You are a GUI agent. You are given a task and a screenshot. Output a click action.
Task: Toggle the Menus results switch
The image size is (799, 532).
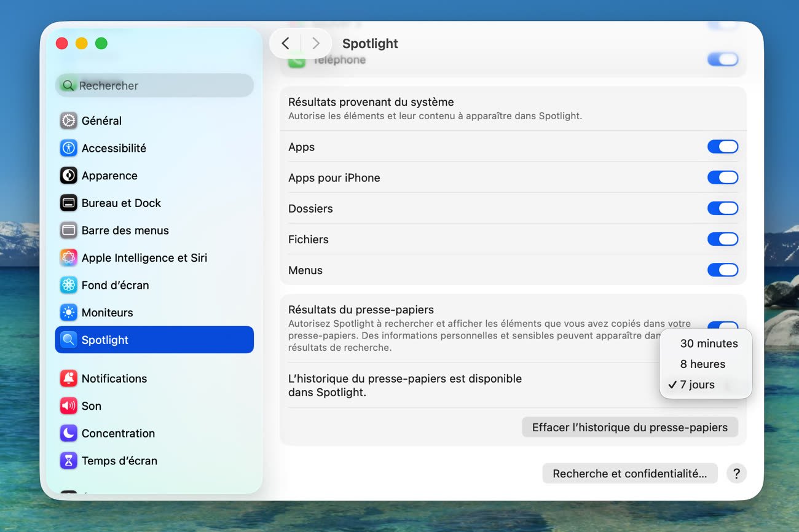click(722, 270)
